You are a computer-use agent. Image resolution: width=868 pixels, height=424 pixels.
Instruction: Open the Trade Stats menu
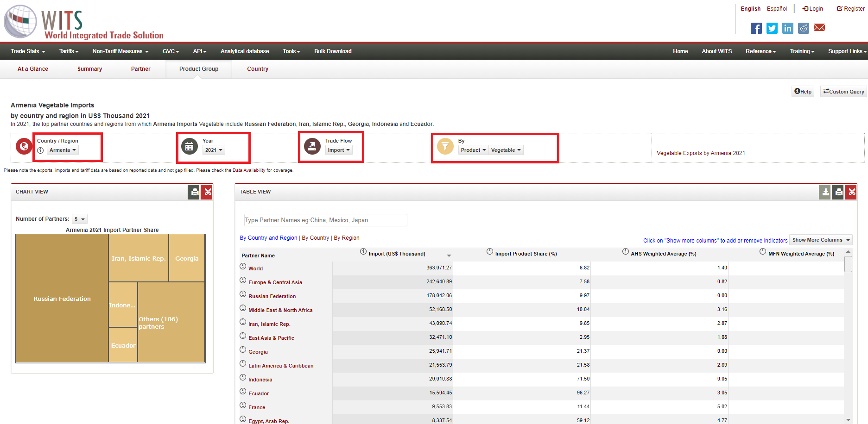point(28,51)
